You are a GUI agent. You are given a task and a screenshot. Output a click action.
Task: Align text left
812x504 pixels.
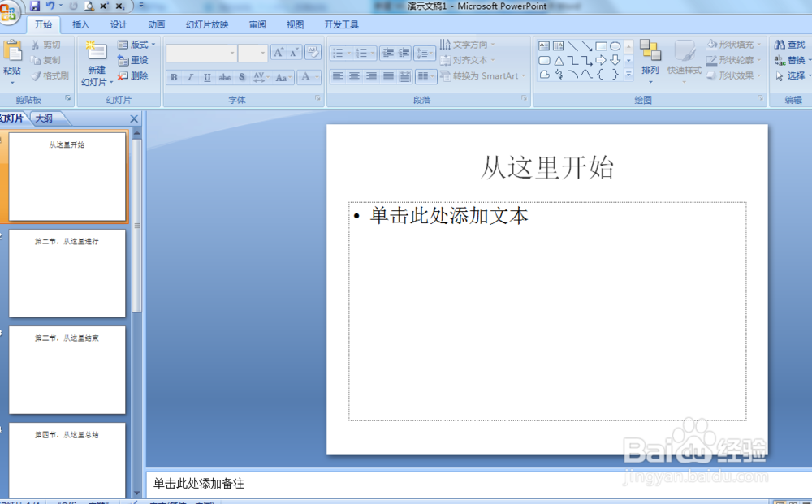click(x=337, y=76)
